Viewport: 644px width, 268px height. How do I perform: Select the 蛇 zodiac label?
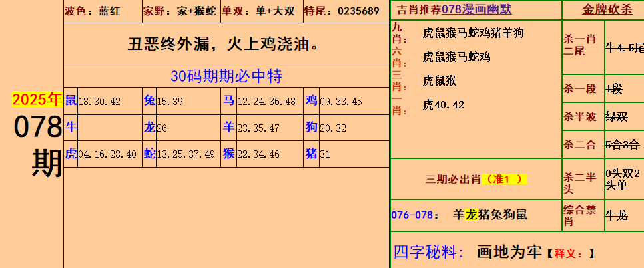click(149, 154)
